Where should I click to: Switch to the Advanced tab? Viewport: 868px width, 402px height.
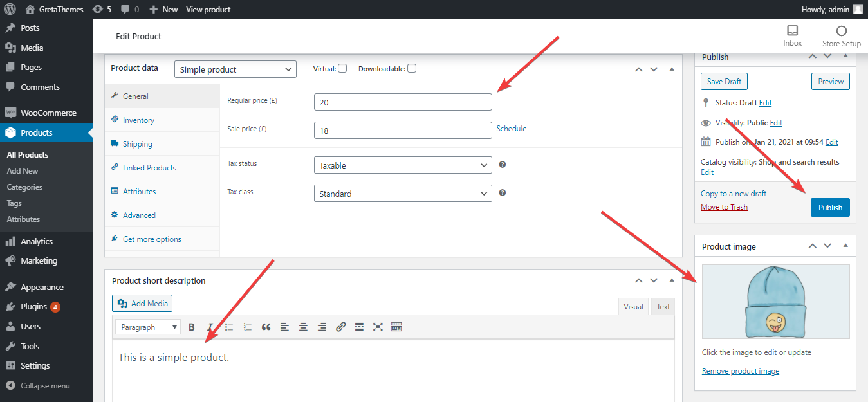pos(162,215)
